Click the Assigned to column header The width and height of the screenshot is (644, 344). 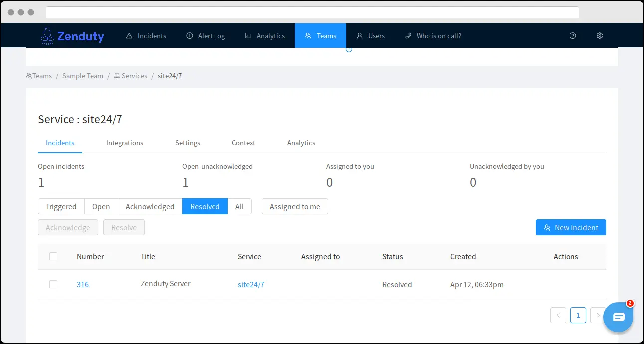(x=320, y=256)
